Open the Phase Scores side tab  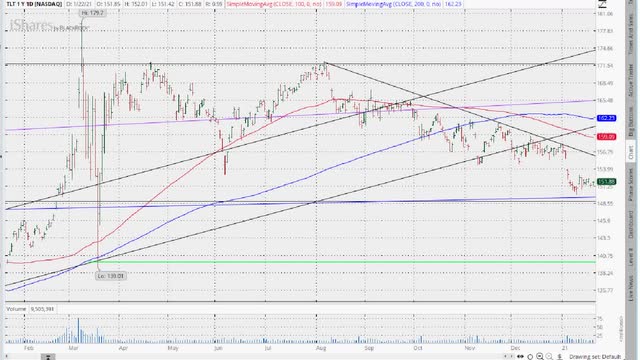click(631, 184)
